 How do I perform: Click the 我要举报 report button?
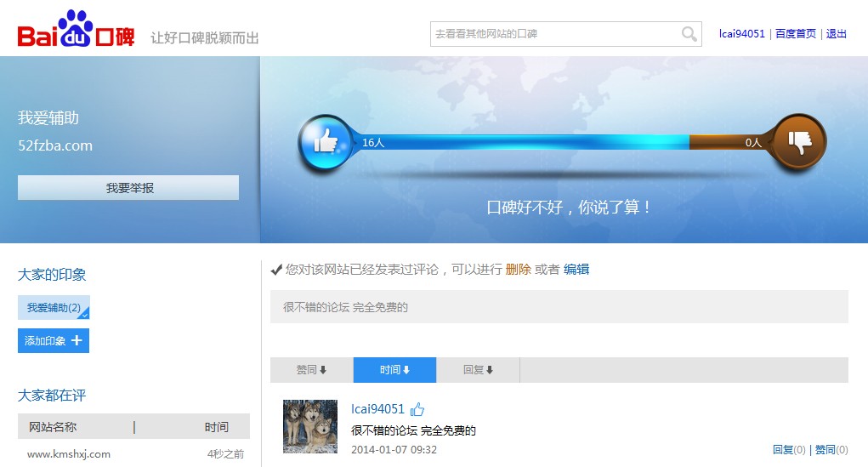point(128,188)
